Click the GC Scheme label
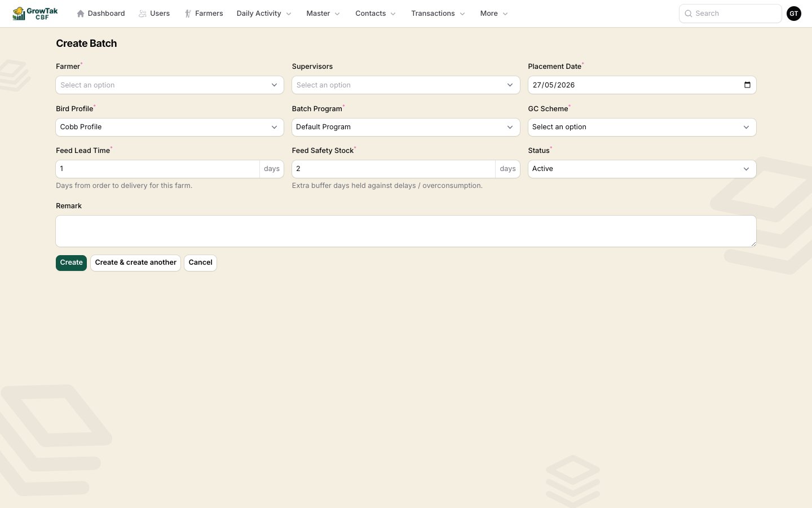This screenshot has width=812, height=508. pos(548,109)
